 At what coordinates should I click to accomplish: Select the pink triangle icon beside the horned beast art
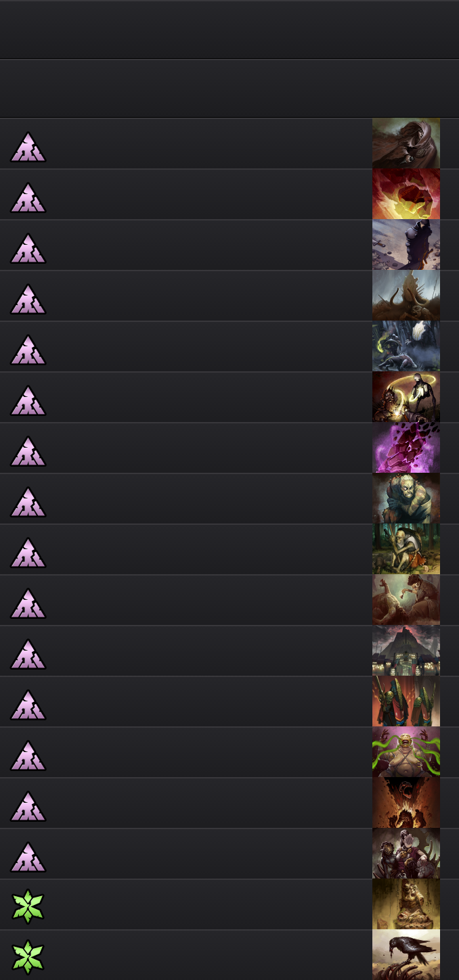(28, 299)
